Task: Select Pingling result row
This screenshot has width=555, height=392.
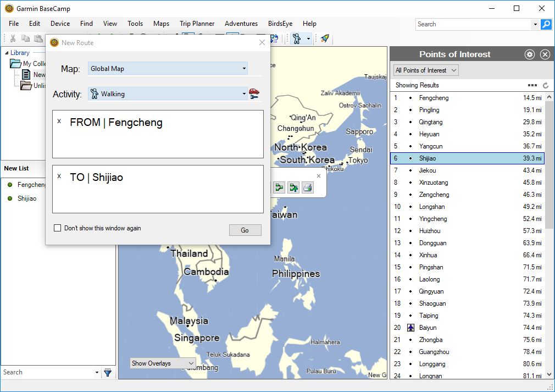Action: 467,110
